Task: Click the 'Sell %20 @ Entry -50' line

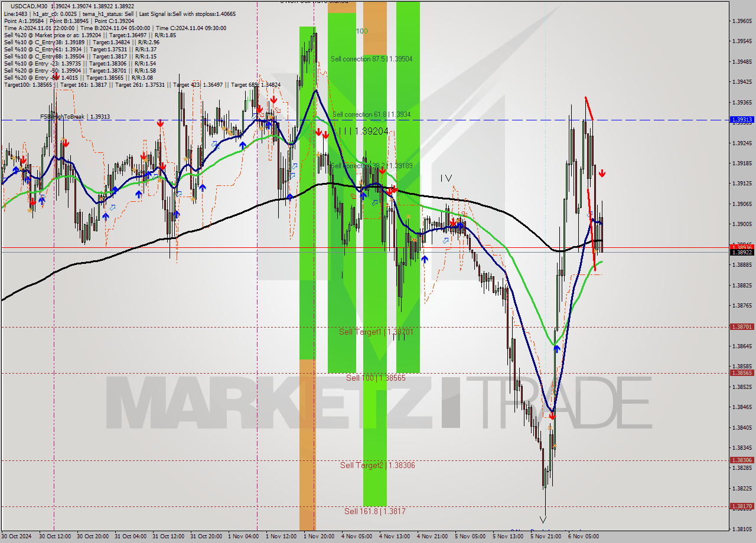Action: click(x=80, y=70)
